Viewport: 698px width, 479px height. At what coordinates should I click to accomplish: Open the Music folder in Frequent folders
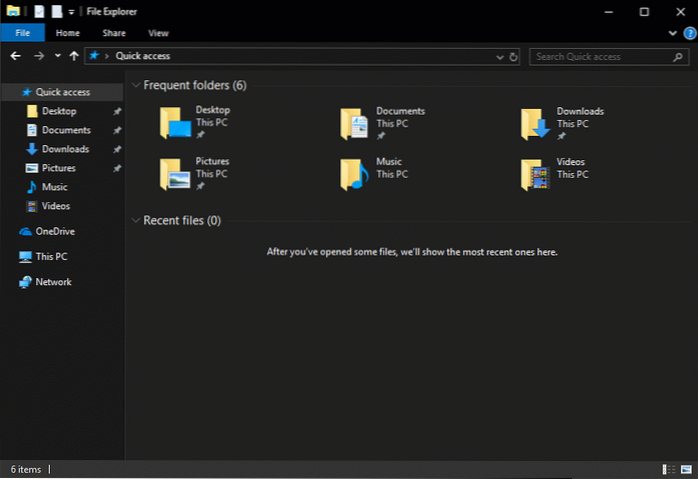(x=353, y=174)
